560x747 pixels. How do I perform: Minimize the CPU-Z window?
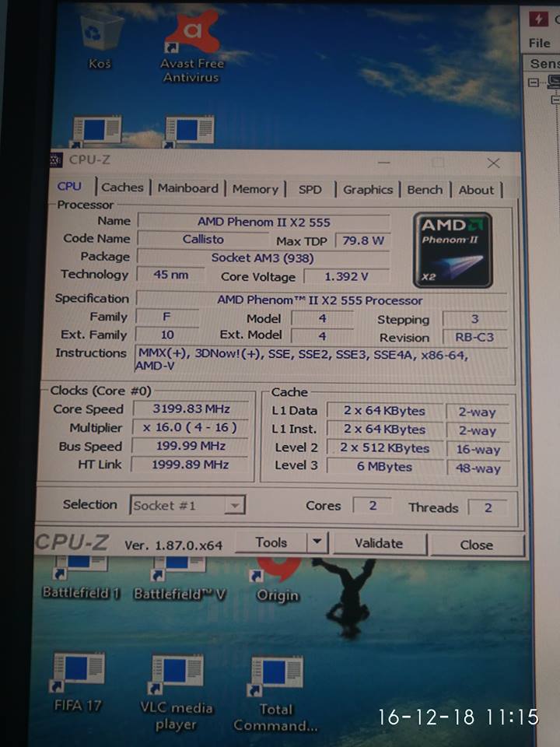tap(383, 163)
